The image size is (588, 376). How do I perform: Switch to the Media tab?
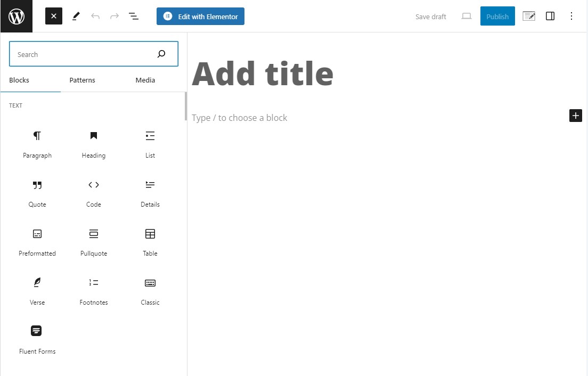click(145, 80)
